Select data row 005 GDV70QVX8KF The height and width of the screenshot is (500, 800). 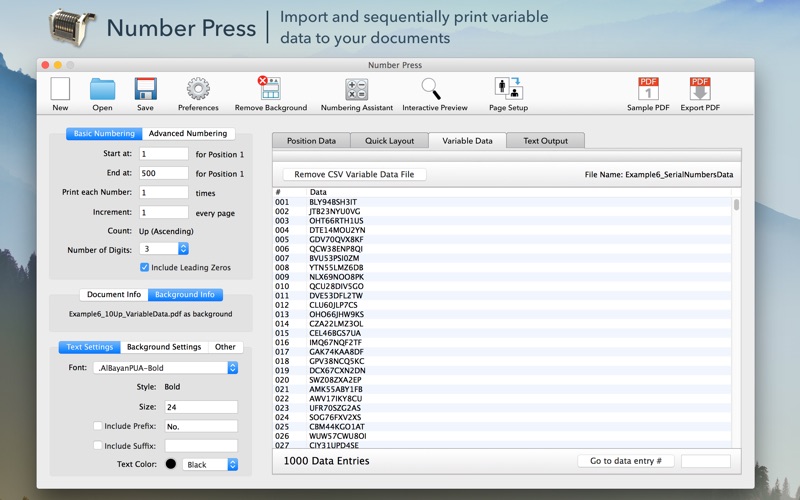503,239
